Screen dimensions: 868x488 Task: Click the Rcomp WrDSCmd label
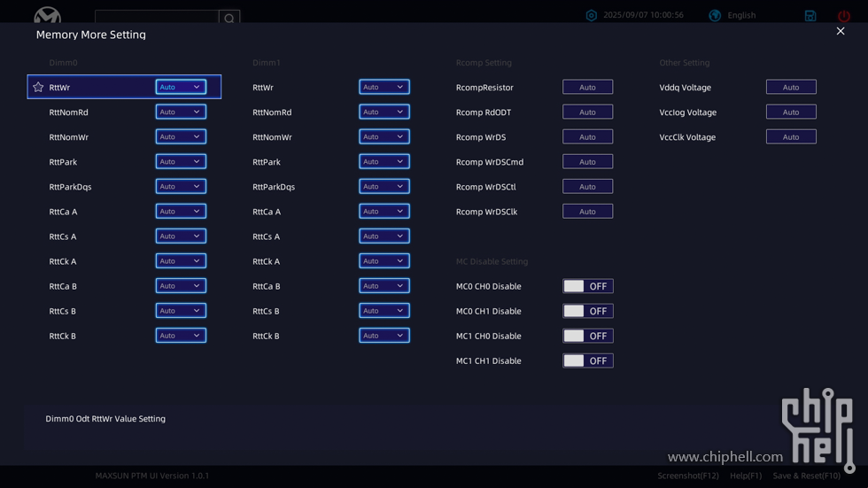[489, 162]
